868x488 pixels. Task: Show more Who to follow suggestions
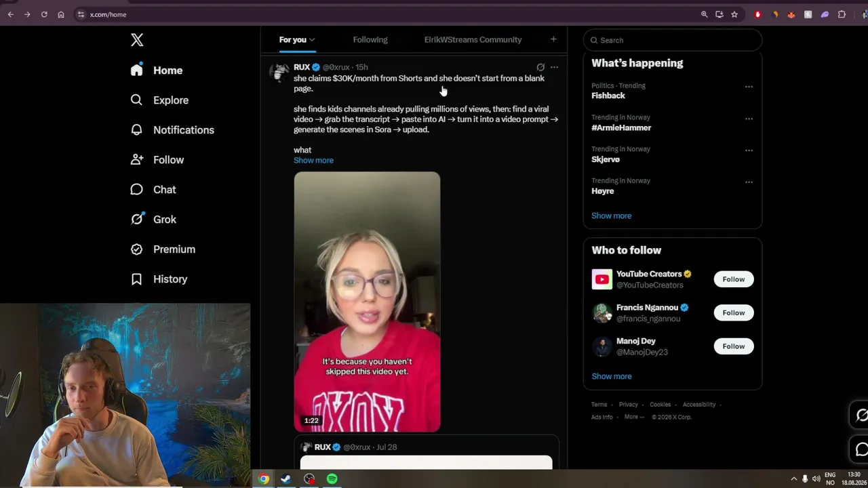tap(611, 376)
